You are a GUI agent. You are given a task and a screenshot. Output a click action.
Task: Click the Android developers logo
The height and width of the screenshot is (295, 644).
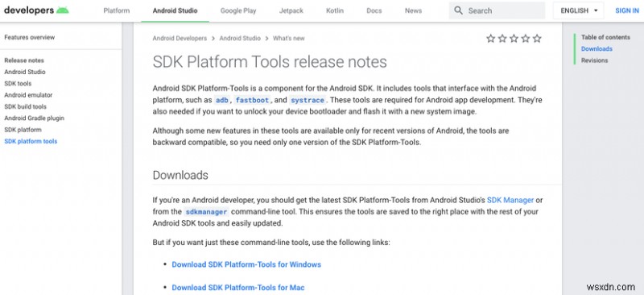coord(36,10)
